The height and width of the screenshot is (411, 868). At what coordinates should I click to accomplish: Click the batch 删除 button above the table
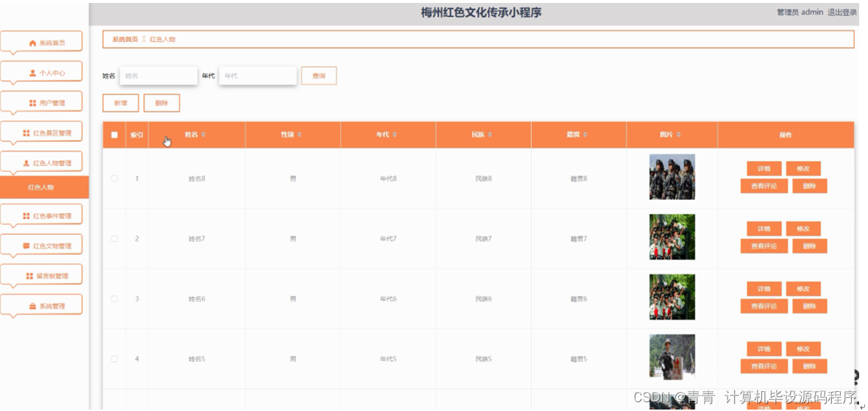click(x=162, y=103)
